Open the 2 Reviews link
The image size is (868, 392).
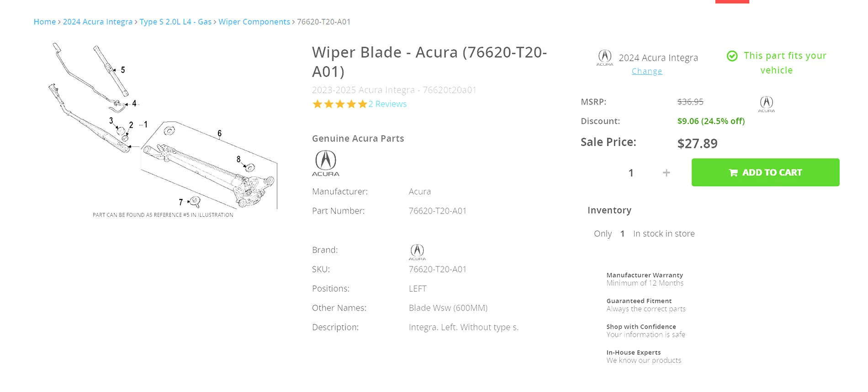pyautogui.click(x=388, y=104)
